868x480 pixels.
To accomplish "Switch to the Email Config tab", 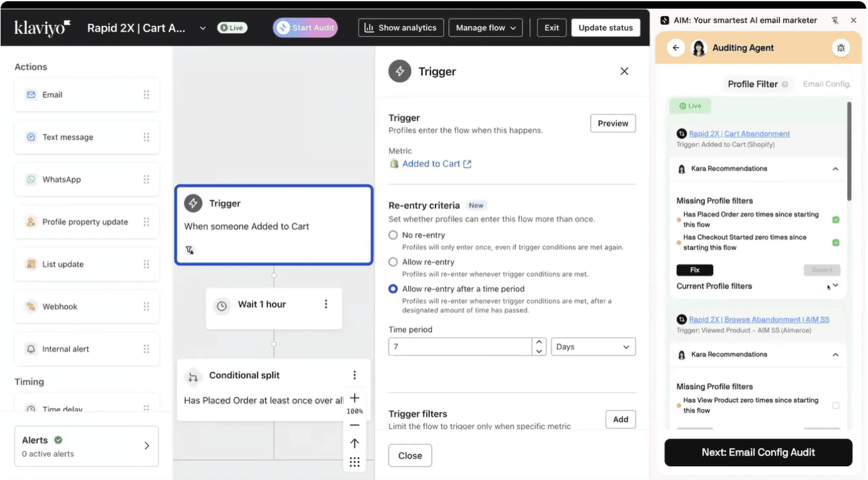I will point(826,84).
